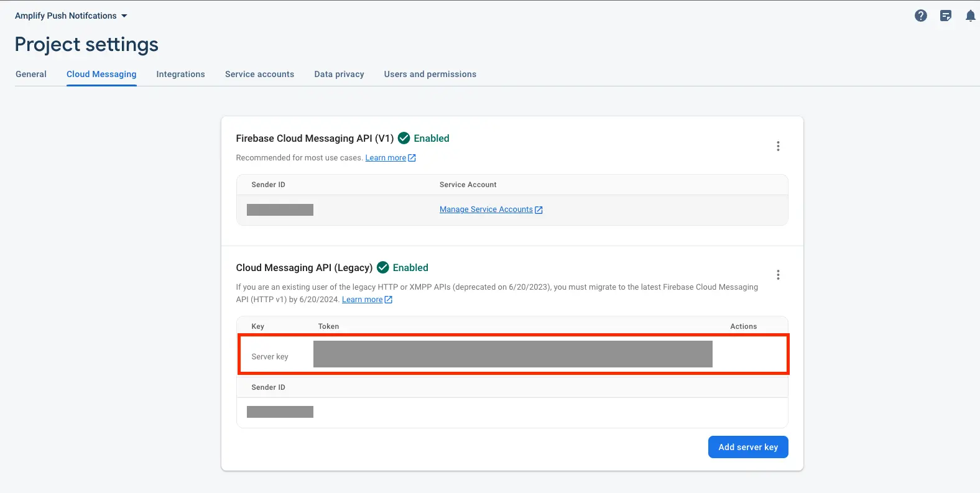Click the green Enabled checkmark next to API (V1)
The image size is (980, 493).
pyautogui.click(x=404, y=138)
